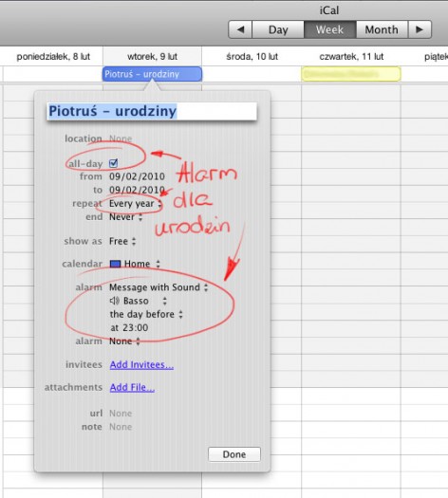Click the Done button
The width and height of the screenshot is (448, 498).
tap(234, 454)
